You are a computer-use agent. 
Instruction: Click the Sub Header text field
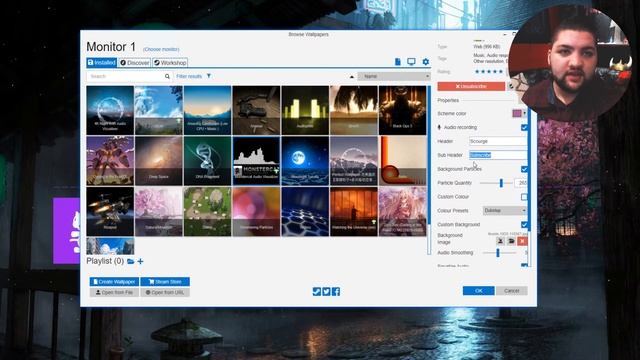coord(498,155)
